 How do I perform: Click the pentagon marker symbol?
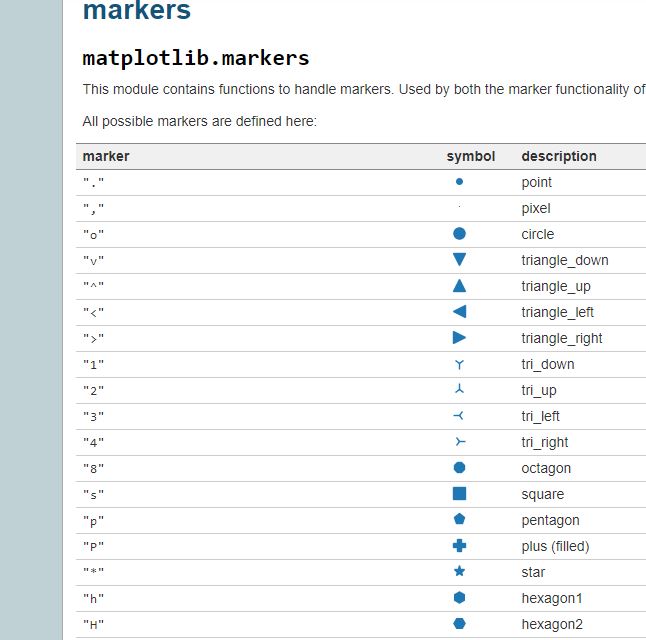[x=459, y=520]
